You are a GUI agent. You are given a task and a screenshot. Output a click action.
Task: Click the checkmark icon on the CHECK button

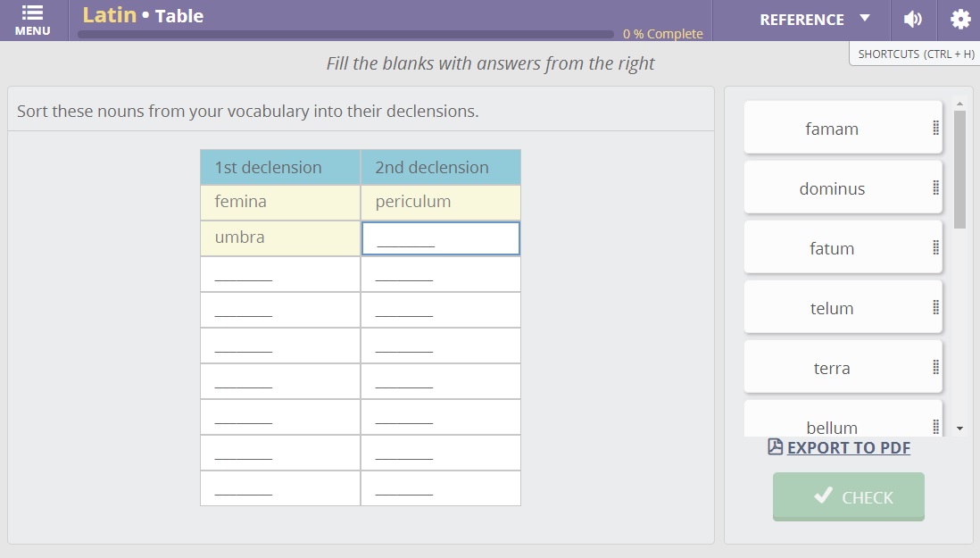[x=823, y=497]
